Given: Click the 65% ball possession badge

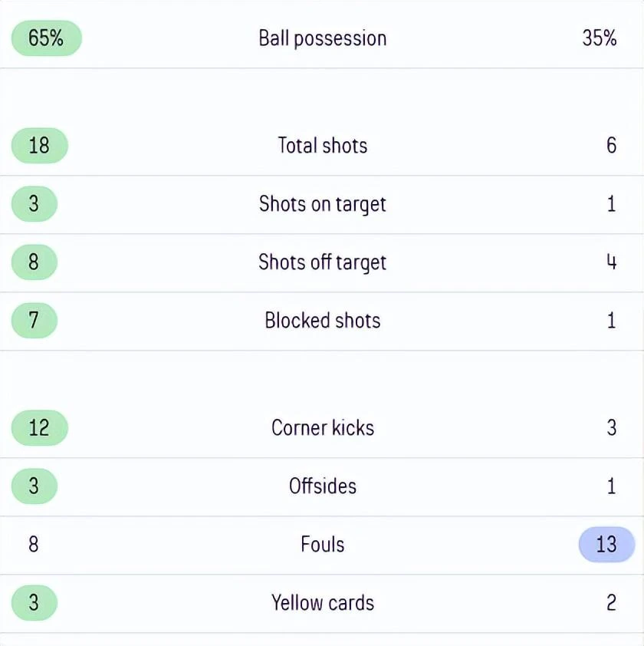Looking at the screenshot, I should tap(47, 38).
